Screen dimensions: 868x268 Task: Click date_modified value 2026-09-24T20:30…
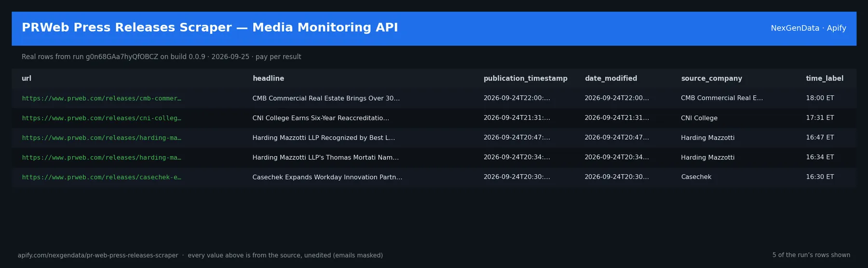click(617, 177)
